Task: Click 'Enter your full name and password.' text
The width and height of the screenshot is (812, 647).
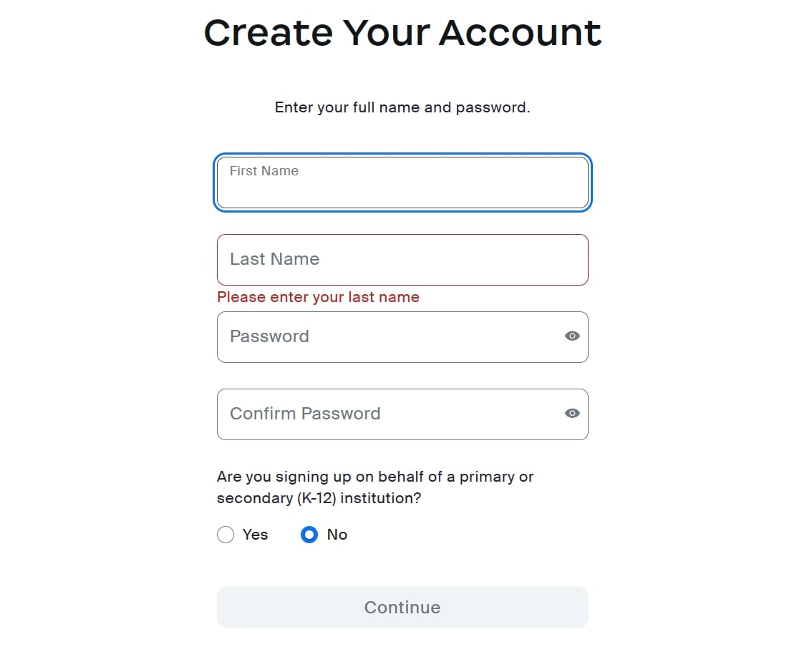Action: click(402, 107)
